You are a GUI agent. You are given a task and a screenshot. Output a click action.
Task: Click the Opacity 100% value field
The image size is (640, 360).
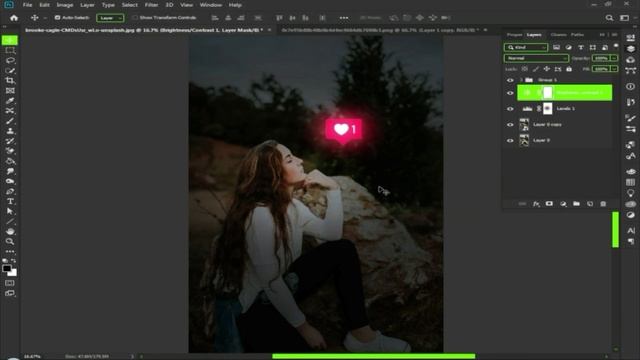point(601,58)
